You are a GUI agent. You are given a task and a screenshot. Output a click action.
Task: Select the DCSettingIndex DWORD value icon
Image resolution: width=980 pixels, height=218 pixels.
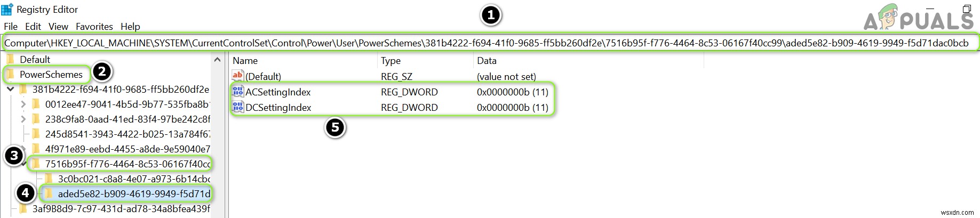coord(238,107)
